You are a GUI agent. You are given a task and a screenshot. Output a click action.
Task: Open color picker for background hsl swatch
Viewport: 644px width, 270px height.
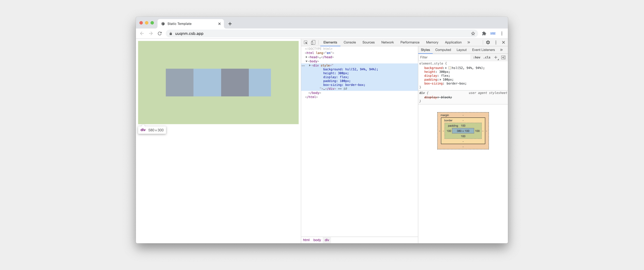click(450, 68)
